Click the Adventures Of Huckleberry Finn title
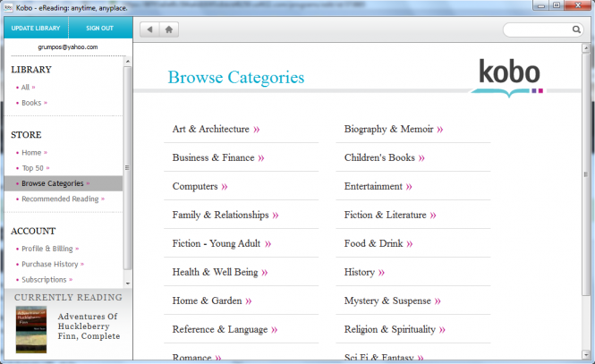 (89, 326)
